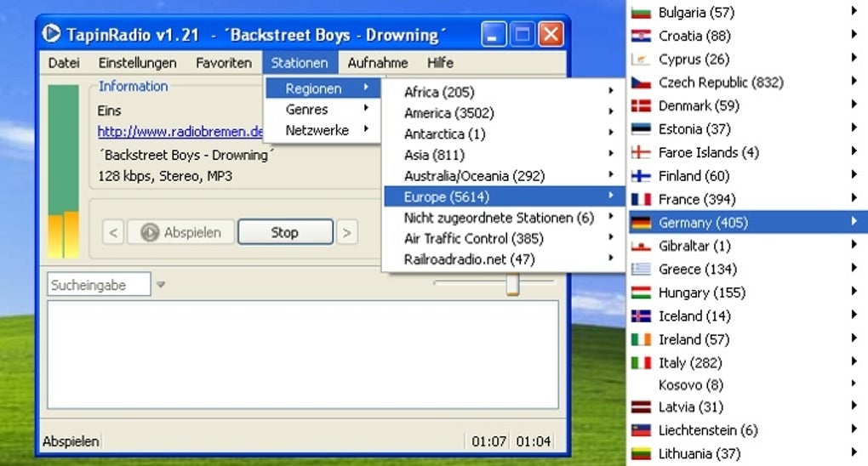Click the Gibraltar flag icon

click(x=641, y=246)
